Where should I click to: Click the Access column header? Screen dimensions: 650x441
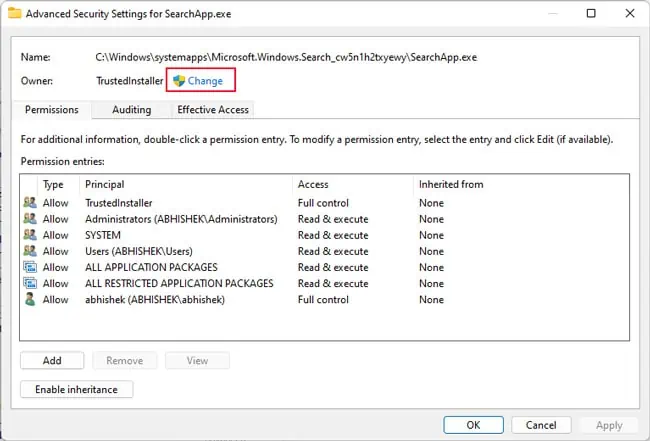pyautogui.click(x=313, y=184)
